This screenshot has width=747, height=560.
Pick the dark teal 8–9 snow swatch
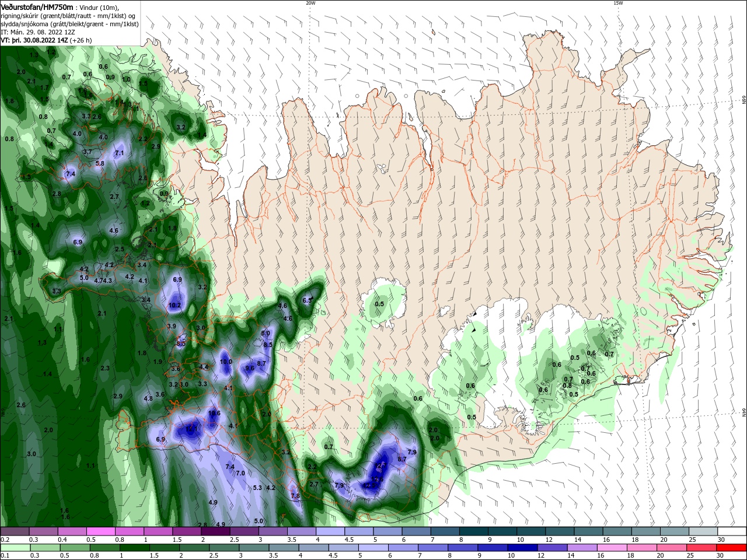click(x=473, y=531)
